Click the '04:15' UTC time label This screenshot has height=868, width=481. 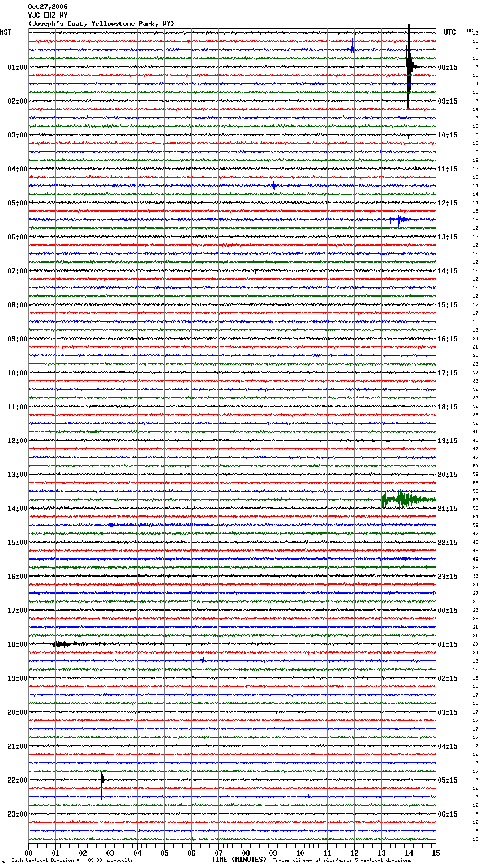[448, 746]
